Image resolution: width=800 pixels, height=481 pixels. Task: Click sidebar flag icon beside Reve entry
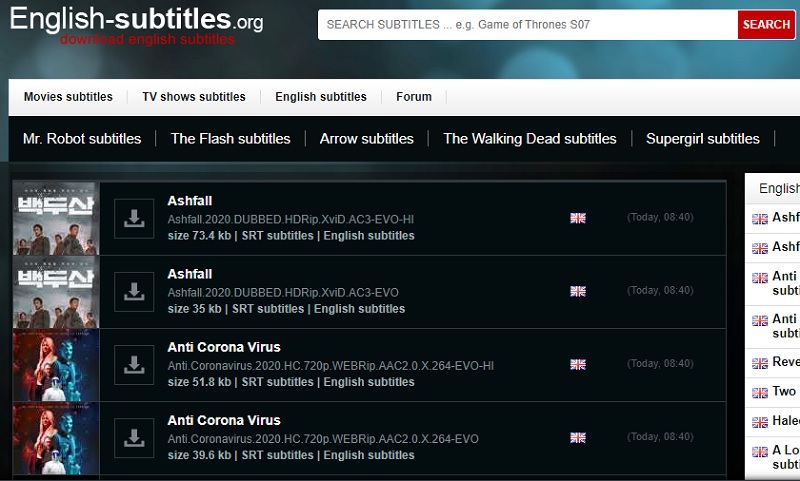pyautogui.click(x=760, y=363)
